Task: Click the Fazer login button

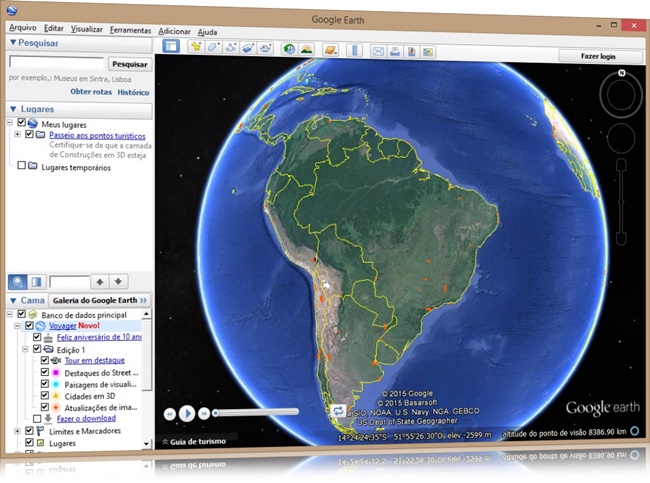Action: [x=598, y=56]
